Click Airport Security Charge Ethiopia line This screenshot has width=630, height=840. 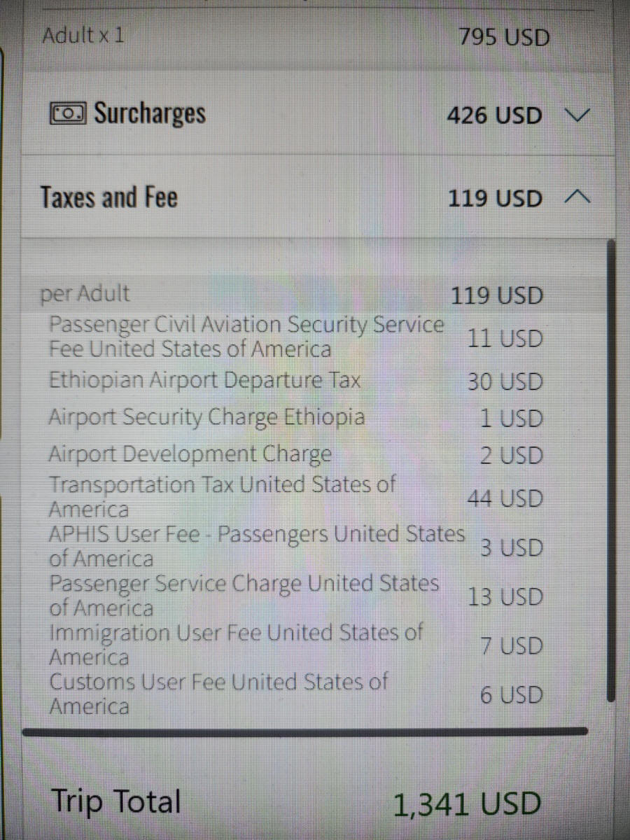click(295, 418)
